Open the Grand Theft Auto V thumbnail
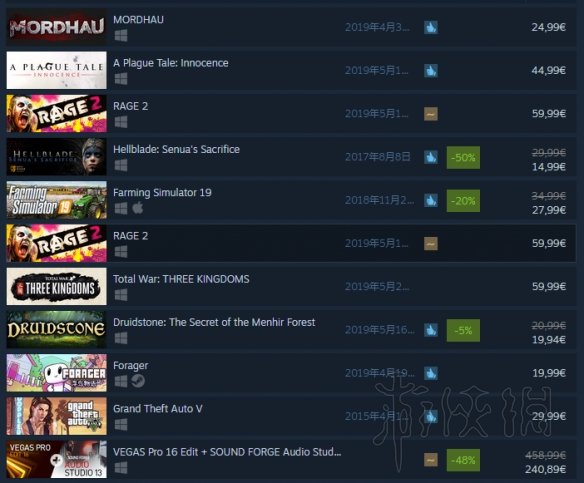This screenshot has height=483, width=584. click(57, 416)
